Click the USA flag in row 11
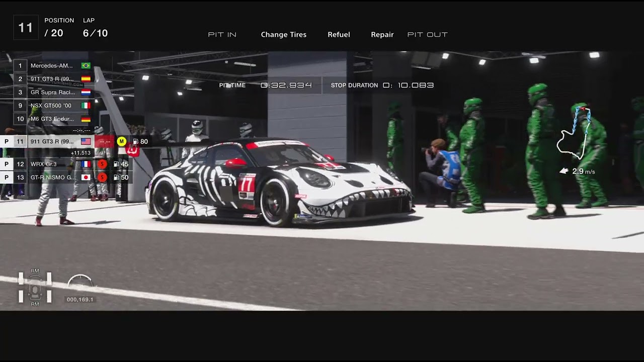 click(x=86, y=142)
